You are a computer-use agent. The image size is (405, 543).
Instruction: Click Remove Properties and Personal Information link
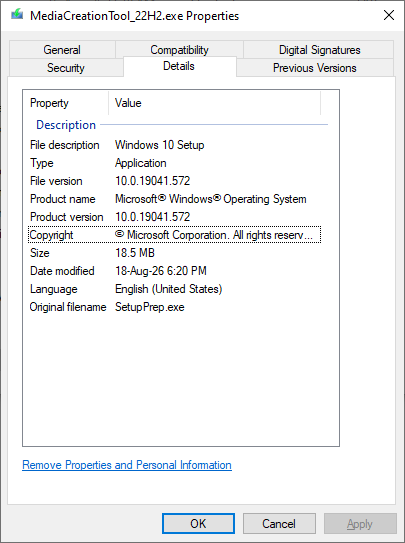(x=127, y=465)
